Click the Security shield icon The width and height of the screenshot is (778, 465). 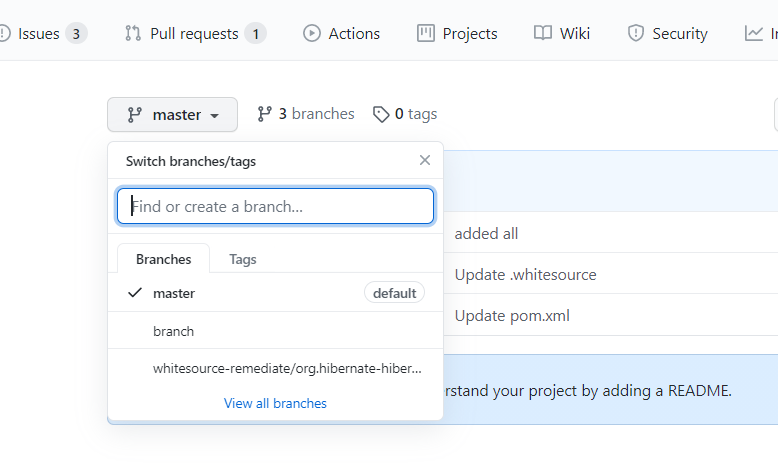click(636, 33)
